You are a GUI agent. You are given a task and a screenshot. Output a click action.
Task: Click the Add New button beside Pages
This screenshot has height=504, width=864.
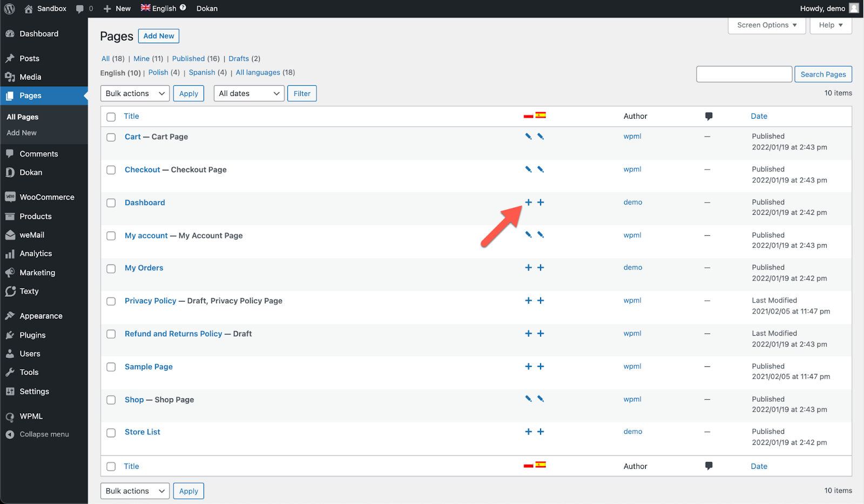pos(159,36)
